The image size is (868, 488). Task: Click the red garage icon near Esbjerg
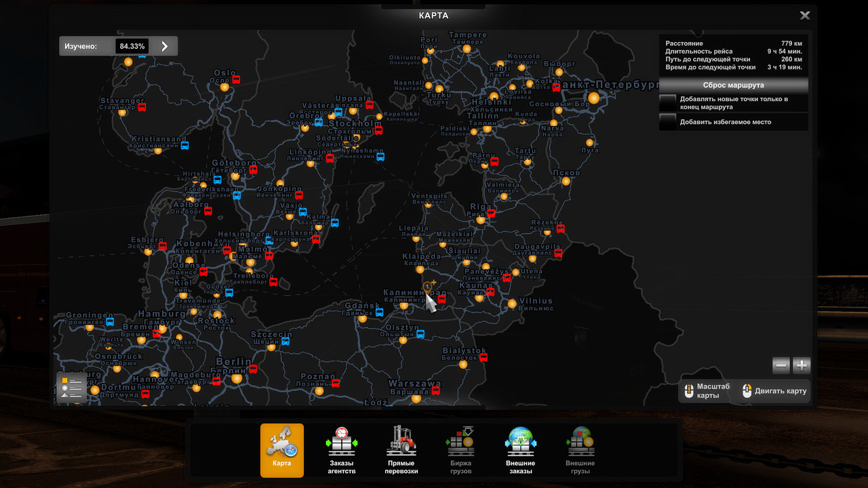(x=163, y=246)
